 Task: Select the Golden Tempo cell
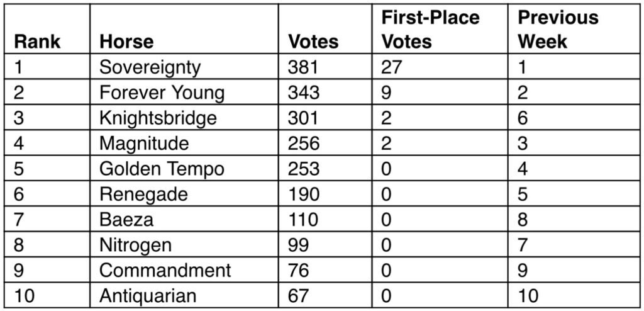pyautogui.click(x=184, y=168)
